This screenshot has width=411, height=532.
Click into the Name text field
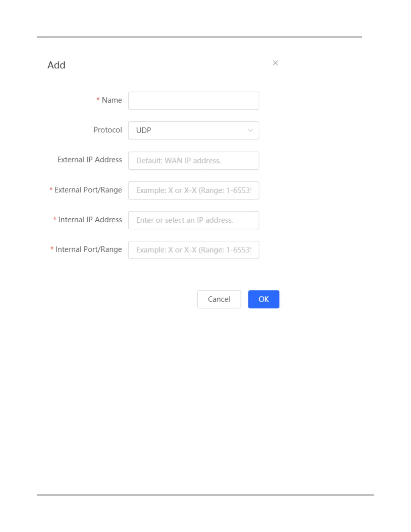193,101
